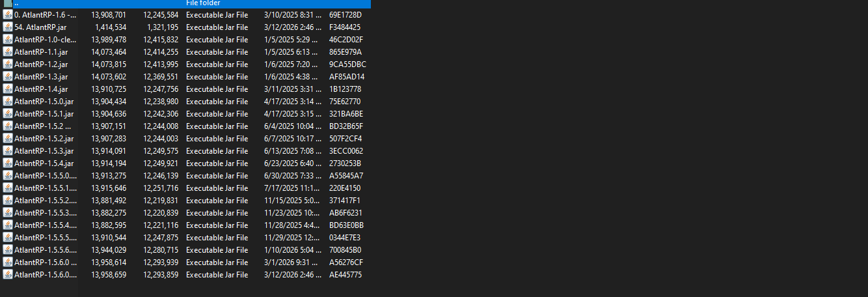Image resolution: width=868 pixels, height=297 pixels.
Task: Choose file name 'AtlantRP-1.4.jar'
Action: (41, 89)
